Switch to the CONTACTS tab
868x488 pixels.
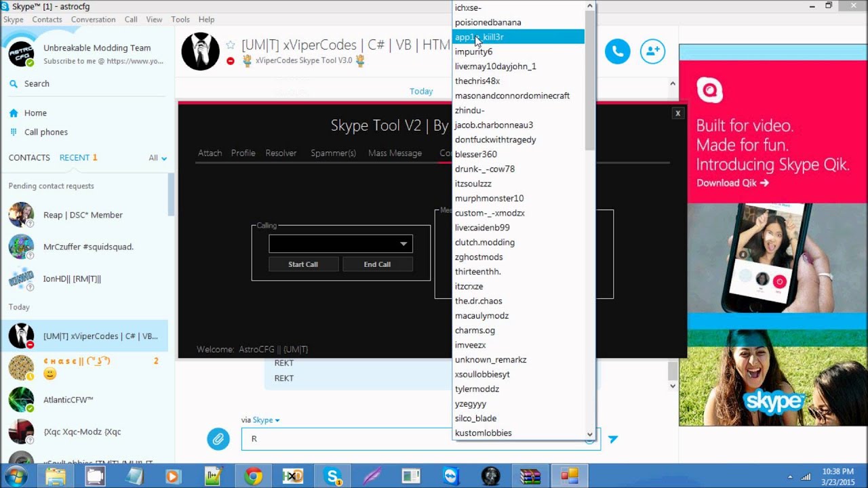(x=29, y=158)
